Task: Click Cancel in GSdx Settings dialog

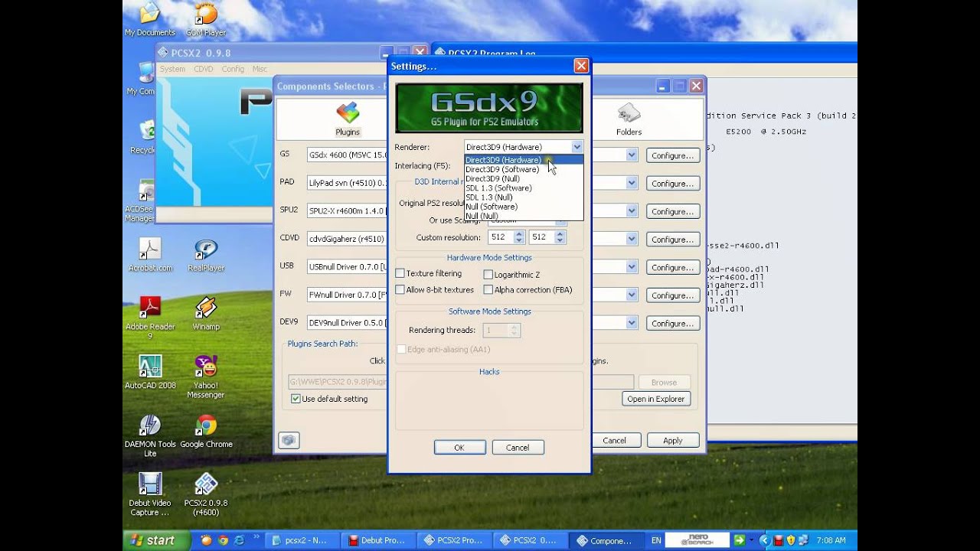Action: click(518, 448)
